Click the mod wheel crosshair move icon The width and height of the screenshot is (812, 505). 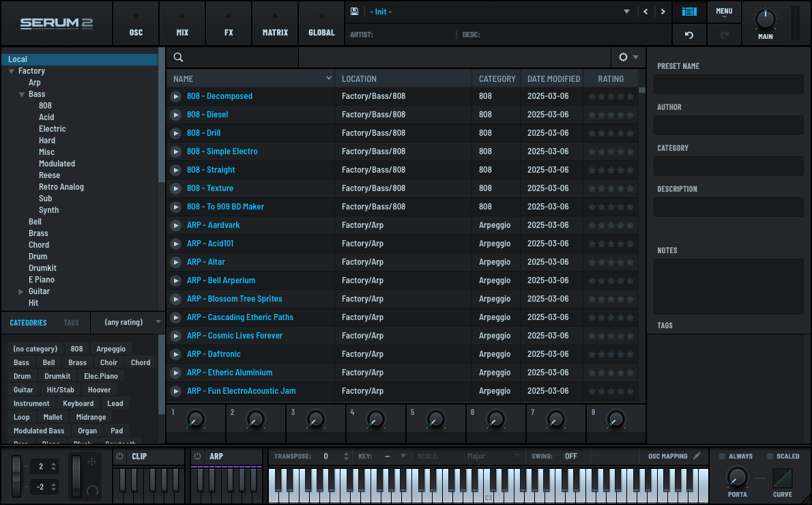[x=91, y=461]
